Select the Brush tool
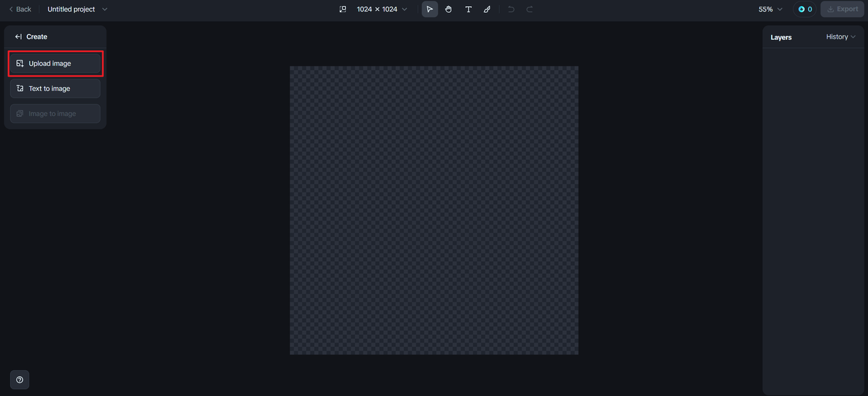The width and height of the screenshot is (868, 396). coord(487,9)
